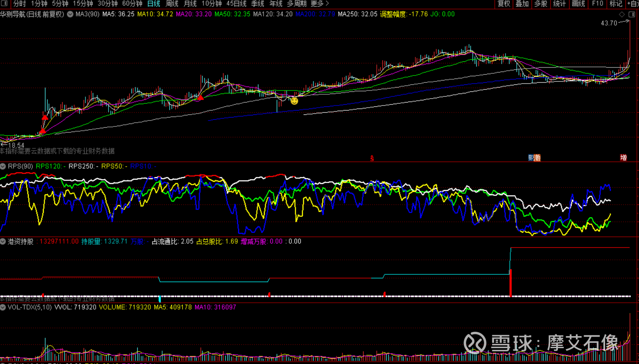Viewport: 639px width, 364px height.
Task: Switch to 月线 monthly chart
Action: point(190,3)
